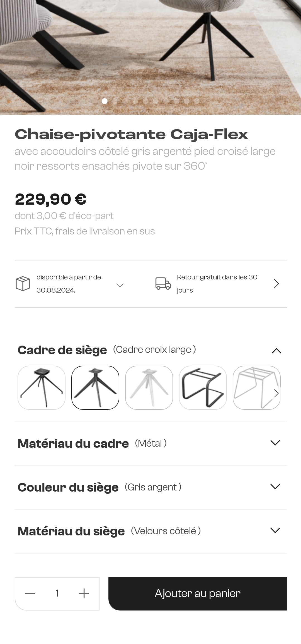Screen dimensions: 301x644
Task: Decrease quantity with minus icon
Action: coord(30,593)
